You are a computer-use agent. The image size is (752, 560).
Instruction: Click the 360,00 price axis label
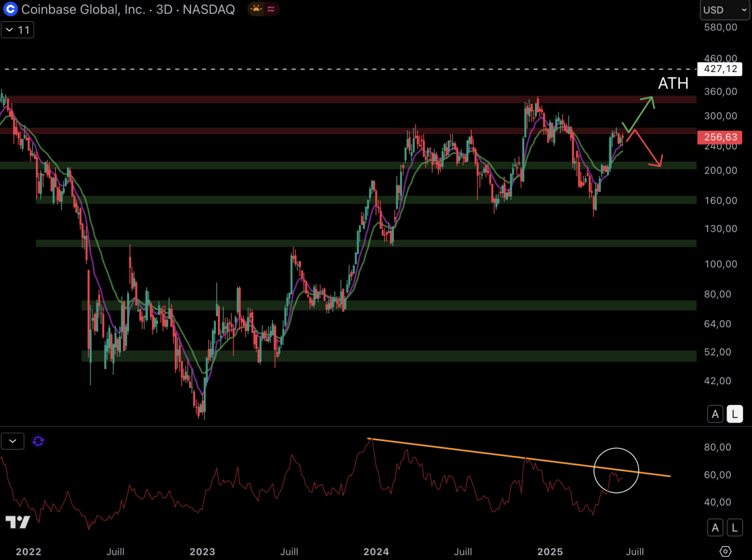pos(720,91)
